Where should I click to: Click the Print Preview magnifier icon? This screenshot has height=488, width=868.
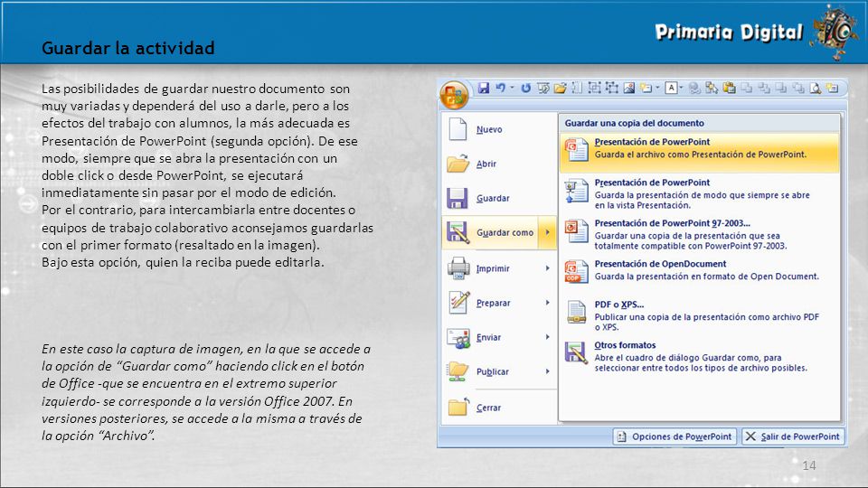point(816,89)
